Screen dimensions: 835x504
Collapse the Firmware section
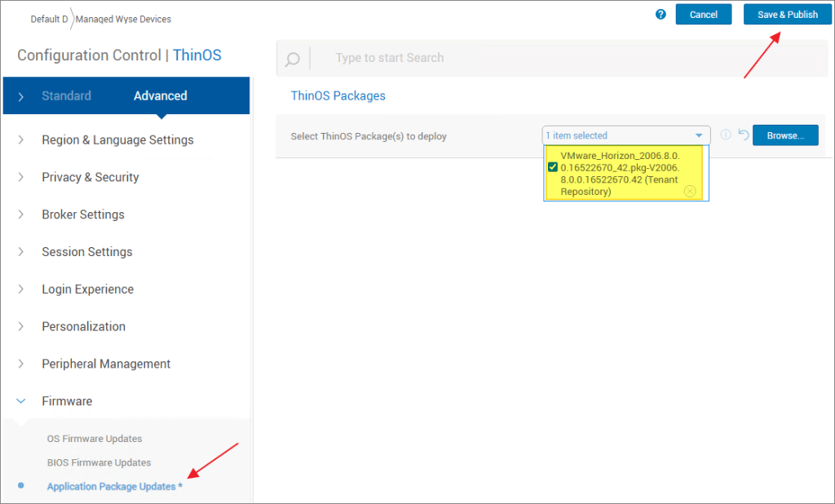67,401
